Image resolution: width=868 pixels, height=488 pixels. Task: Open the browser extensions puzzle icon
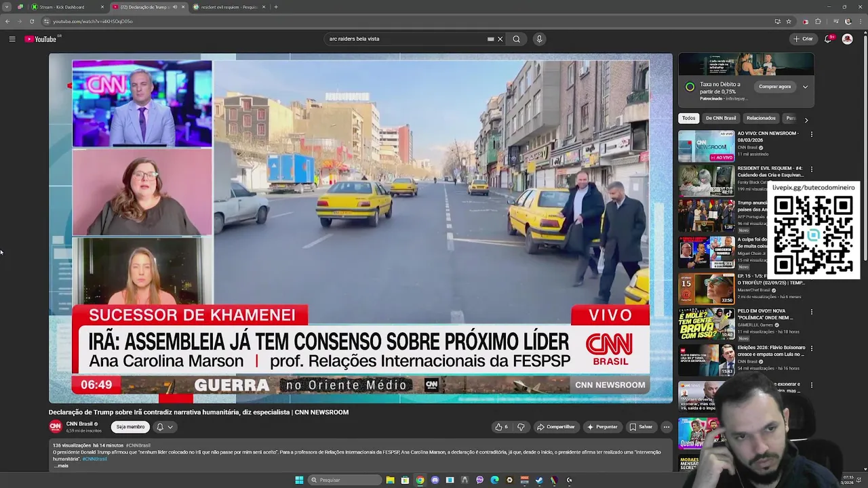pyautogui.click(x=818, y=21)
